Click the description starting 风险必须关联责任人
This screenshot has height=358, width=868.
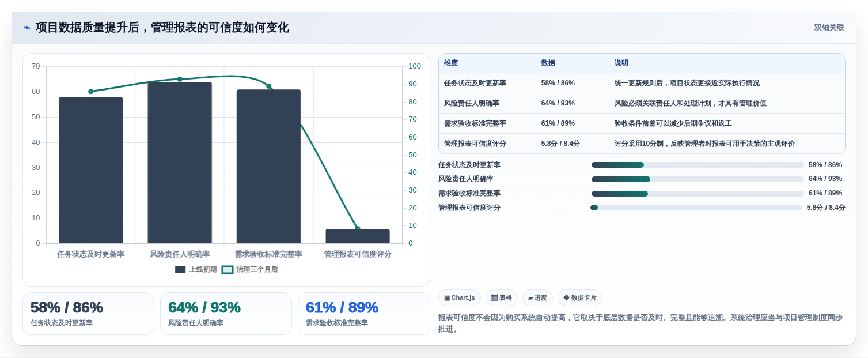(x=691, y=103)
